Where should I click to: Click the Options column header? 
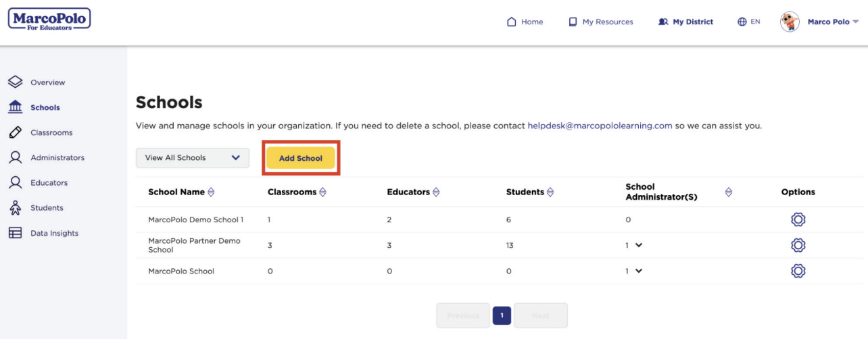798,192
